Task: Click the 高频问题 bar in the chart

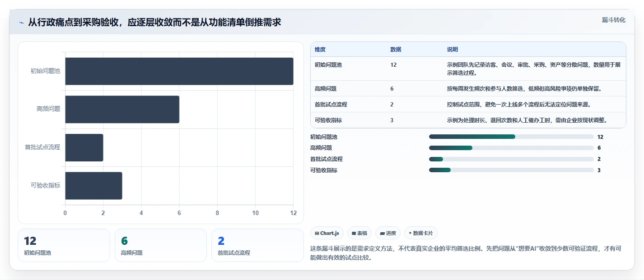Action: tap(122, 109)
